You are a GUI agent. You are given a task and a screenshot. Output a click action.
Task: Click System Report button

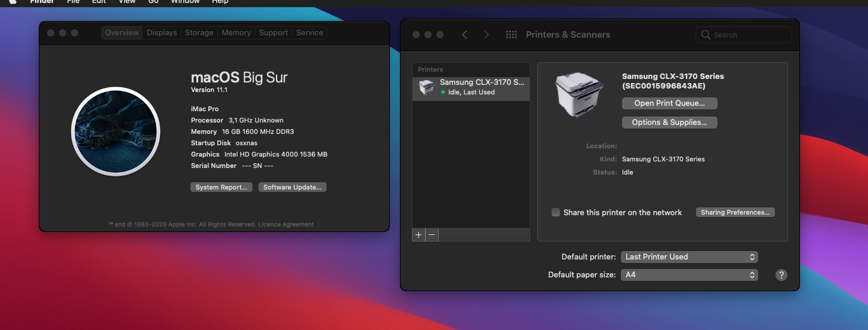click(221, 187)
